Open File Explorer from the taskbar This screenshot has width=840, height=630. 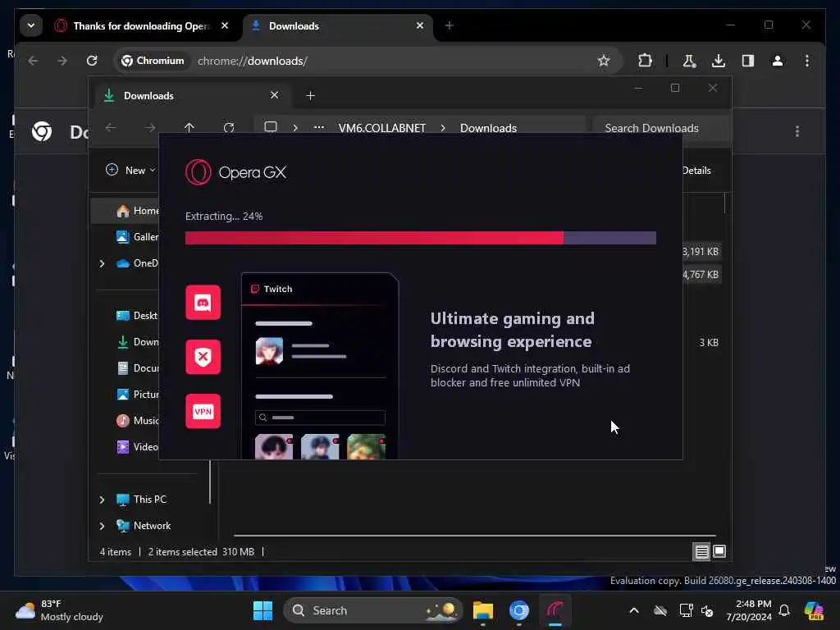pyautogui.click(x=482, y=610)
